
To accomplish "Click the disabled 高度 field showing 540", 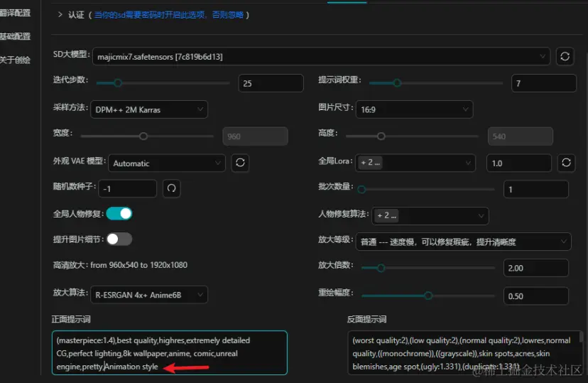I will click(x=520, y=136).
